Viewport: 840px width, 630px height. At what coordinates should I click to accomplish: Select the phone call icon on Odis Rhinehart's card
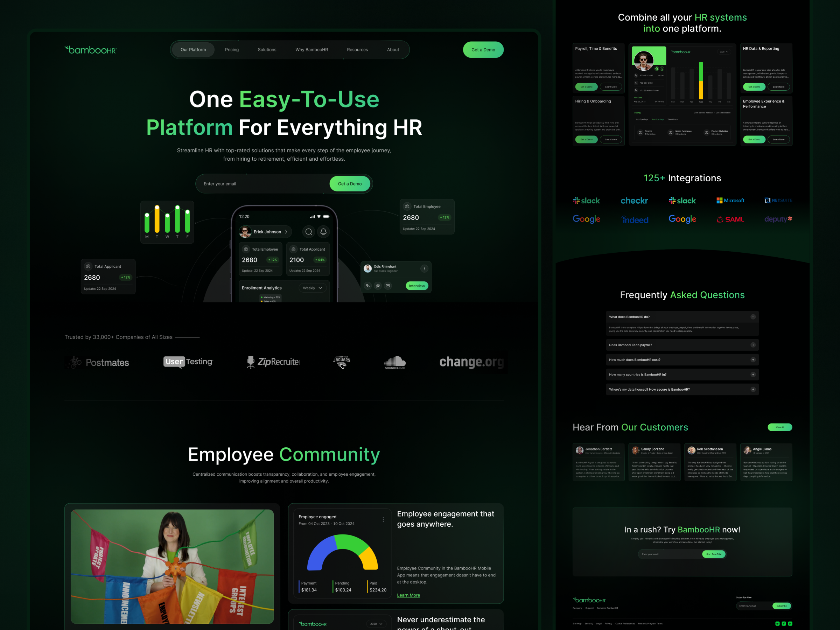(x=368, y=286)
